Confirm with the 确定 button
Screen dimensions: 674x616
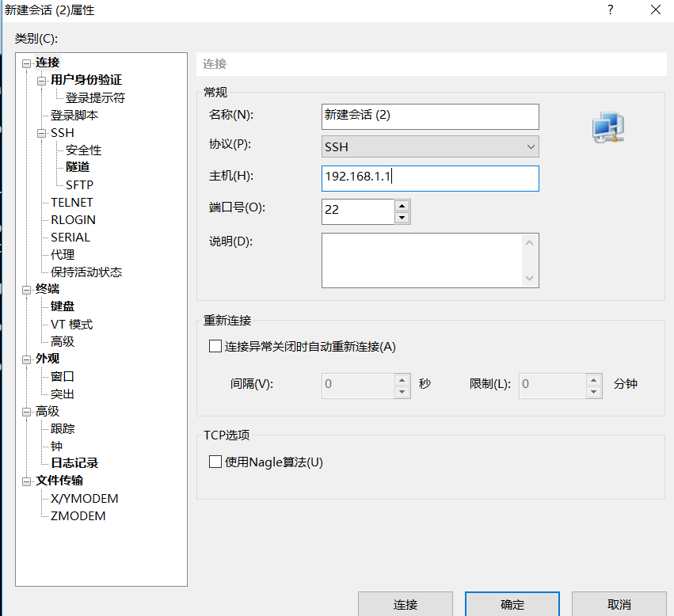pyautogui.click(x=512, y=604)
